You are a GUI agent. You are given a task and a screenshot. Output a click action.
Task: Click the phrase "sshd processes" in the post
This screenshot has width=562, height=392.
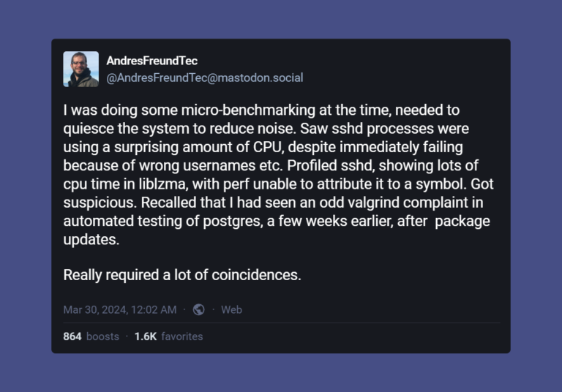pos(383,129)
